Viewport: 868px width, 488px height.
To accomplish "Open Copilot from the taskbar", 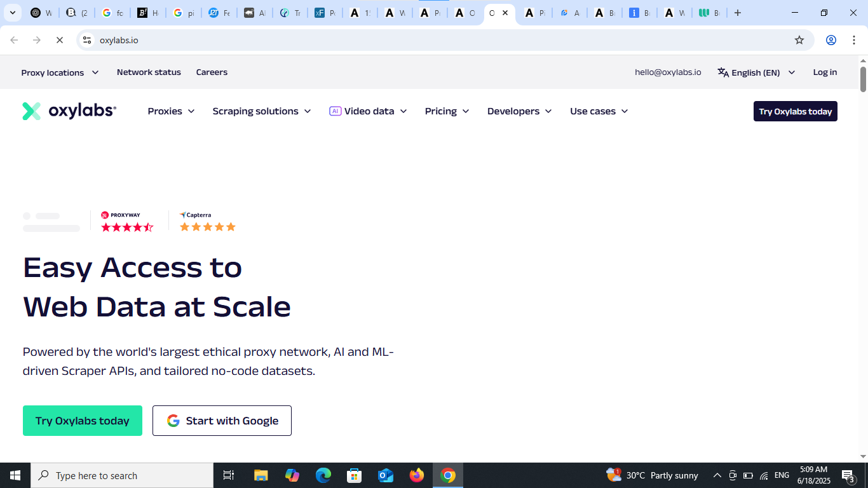I will click(292, 475).
